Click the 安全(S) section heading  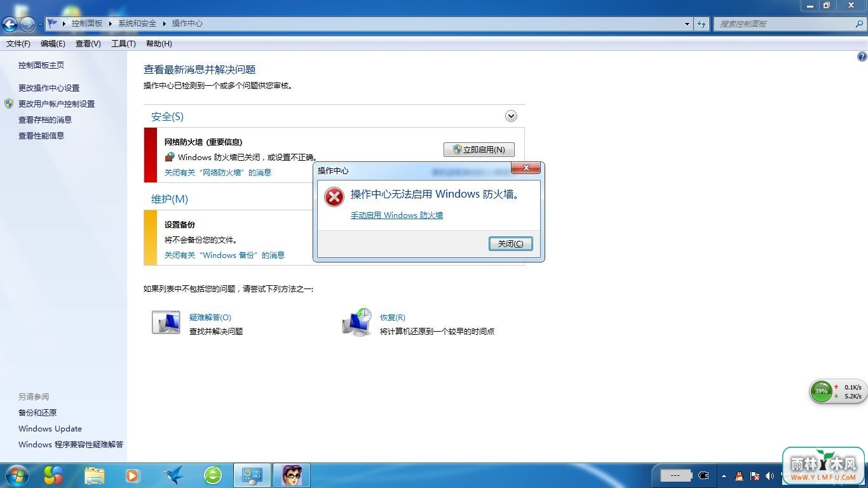167,116
